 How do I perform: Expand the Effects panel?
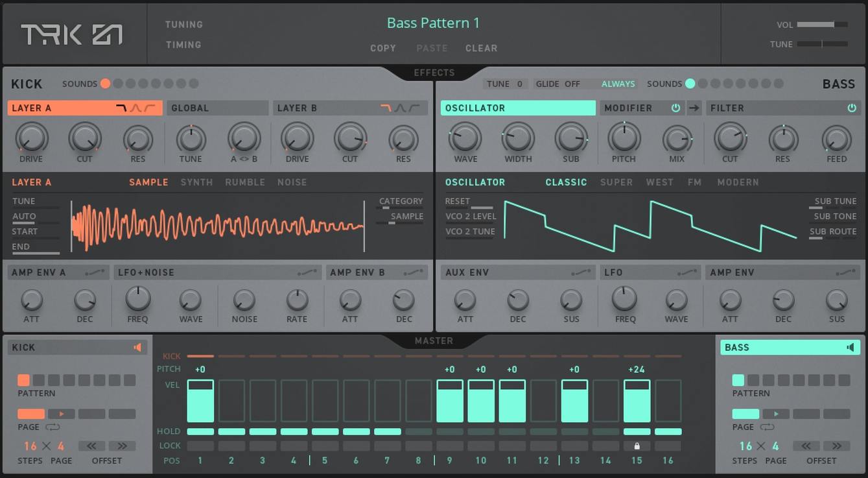(x=434, y=73)
